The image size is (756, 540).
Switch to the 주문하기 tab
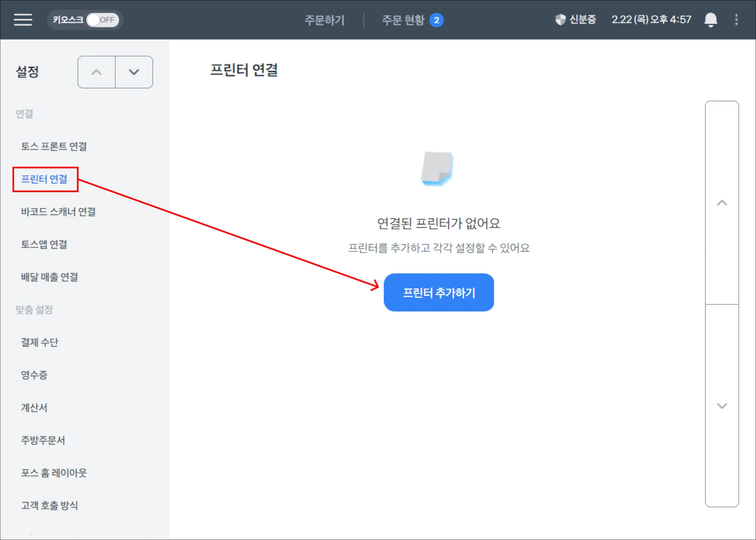[324, 20]
